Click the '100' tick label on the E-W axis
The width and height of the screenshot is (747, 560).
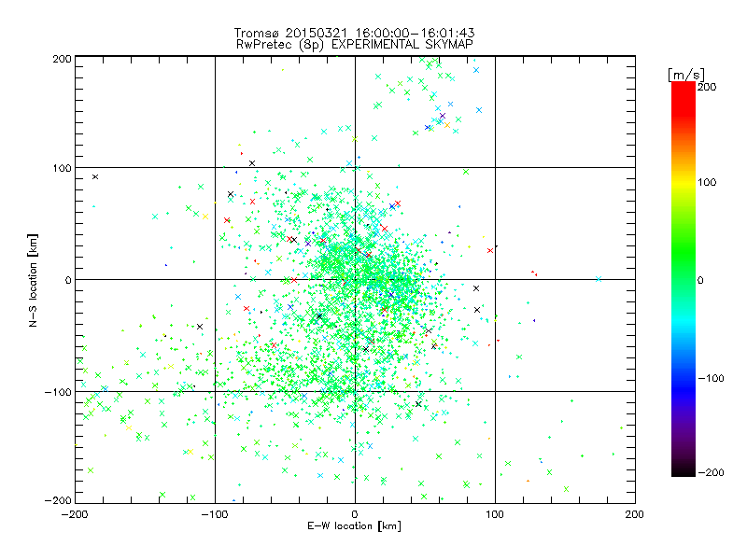[x=495, y=514]
